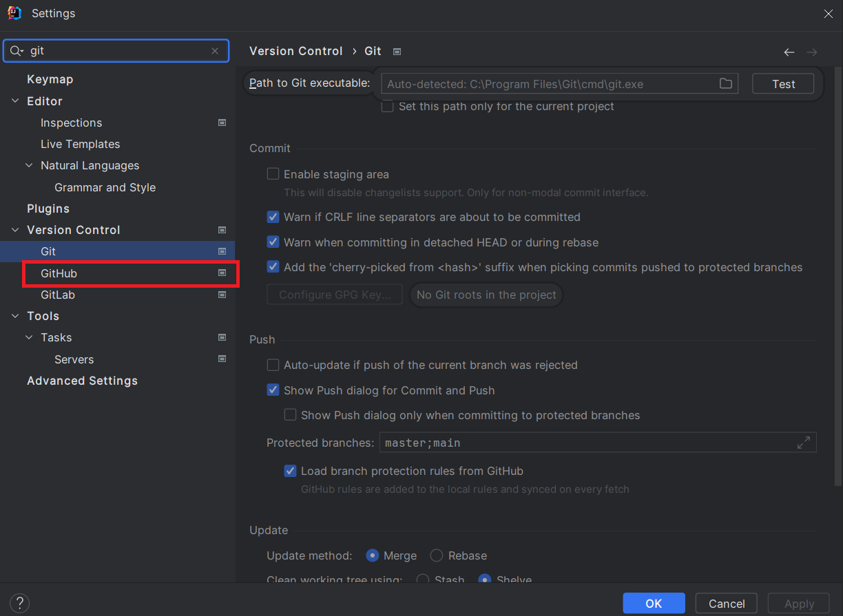
Task: Clear the search field with X icon
Action: (x=215, y=51)
